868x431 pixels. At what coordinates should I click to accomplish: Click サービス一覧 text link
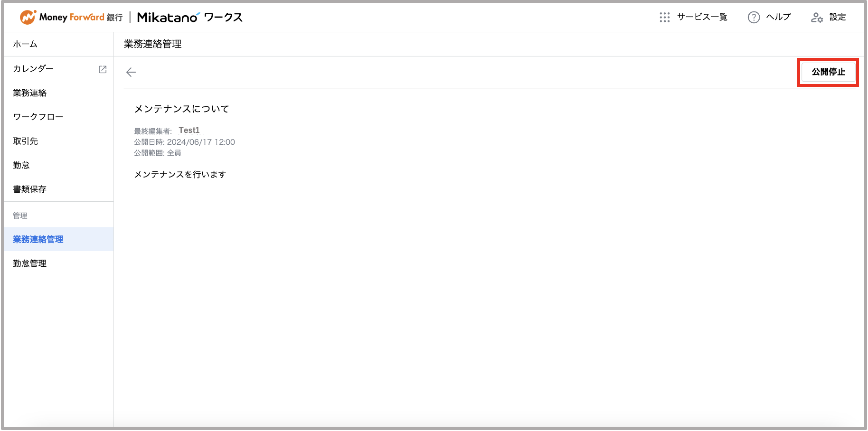pos(702,17)
